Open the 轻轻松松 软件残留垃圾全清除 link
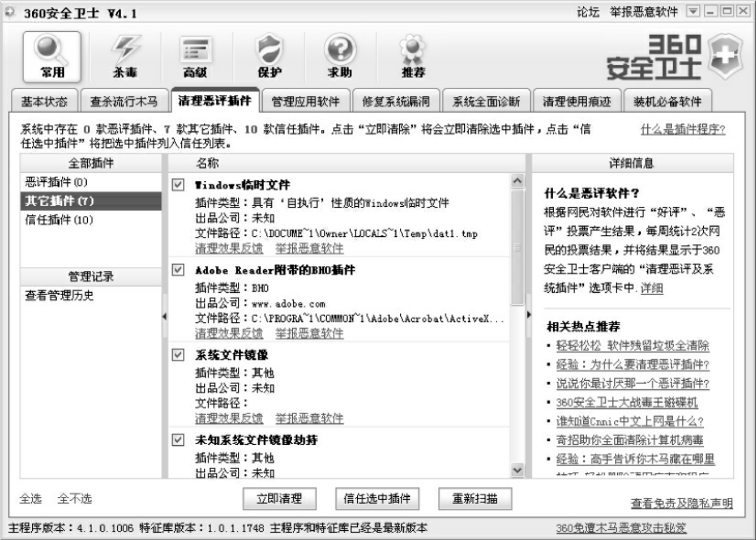Image resolution: width=756 pixels, height=540 pixels. 633,346
